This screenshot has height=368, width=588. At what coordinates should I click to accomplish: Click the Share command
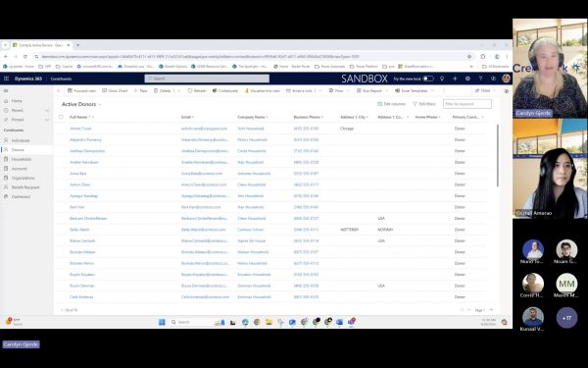click(482, 91)
